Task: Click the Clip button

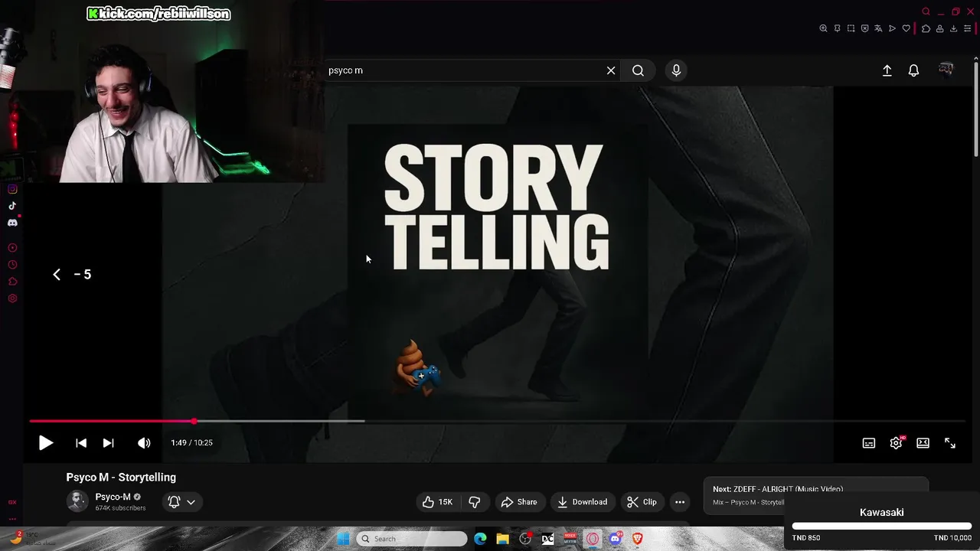Action: click(x=642, y=502)
